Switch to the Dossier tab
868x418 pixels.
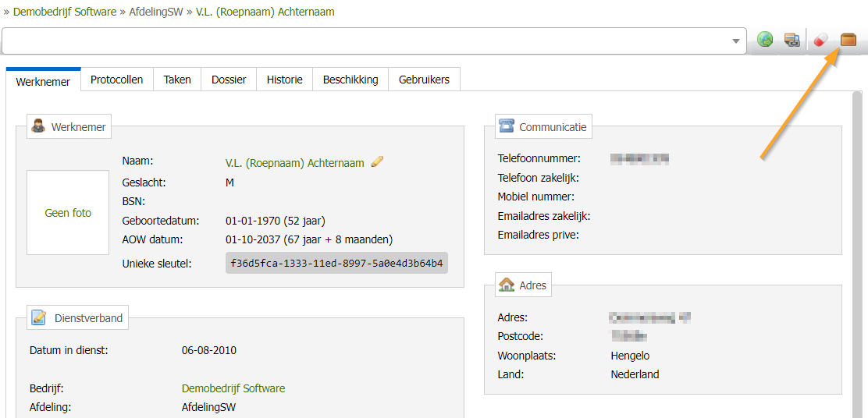tap(229, 80)
